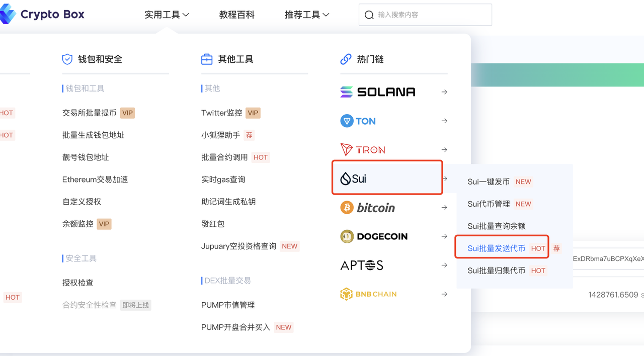The height and width of the screenshot is (356, 644).
Task: Open PUMP市值管理 tool
Action: coord(228,305)
